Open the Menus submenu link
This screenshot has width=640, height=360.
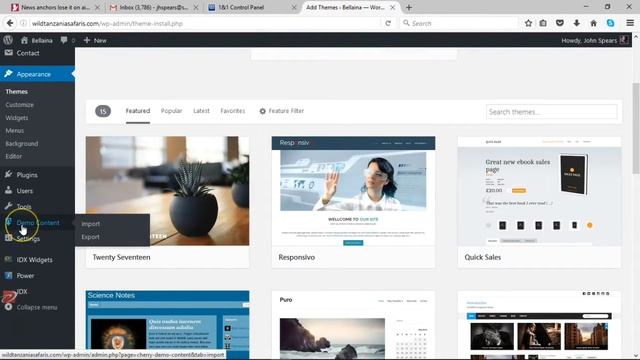tap(15, 131)
